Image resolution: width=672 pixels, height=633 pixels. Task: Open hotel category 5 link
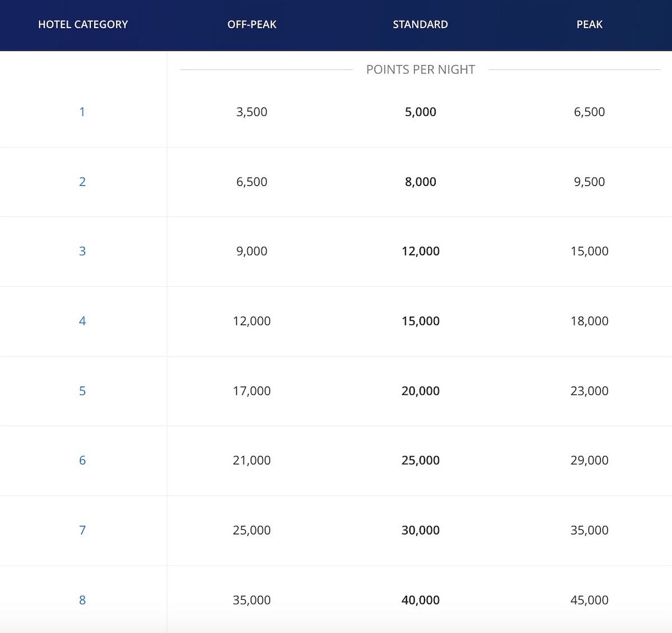(82, 391)
